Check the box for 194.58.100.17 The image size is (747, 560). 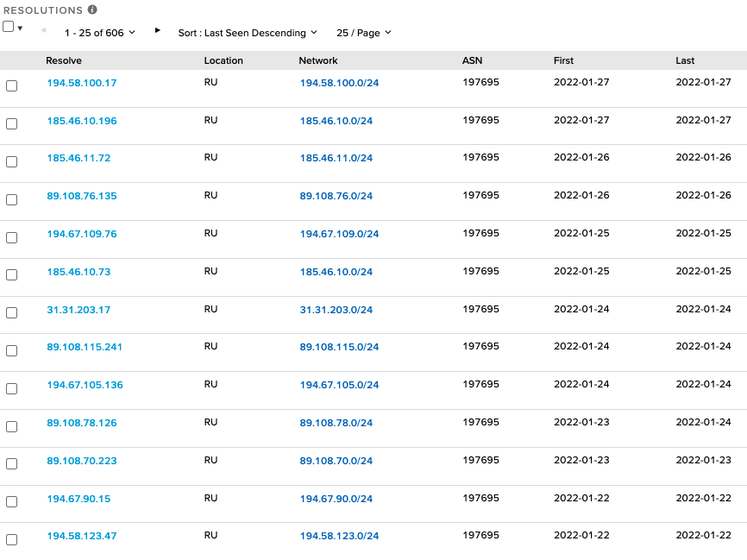coord(11,86)
